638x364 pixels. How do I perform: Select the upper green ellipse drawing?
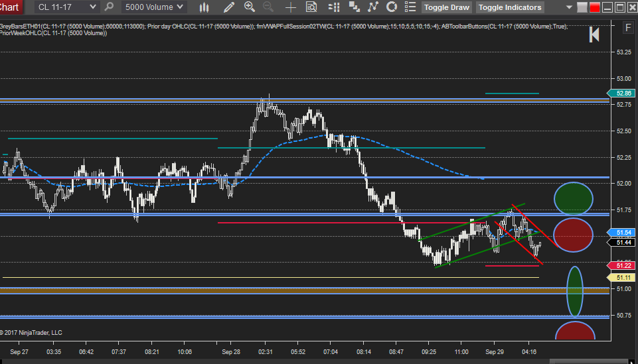coord(574,199)
